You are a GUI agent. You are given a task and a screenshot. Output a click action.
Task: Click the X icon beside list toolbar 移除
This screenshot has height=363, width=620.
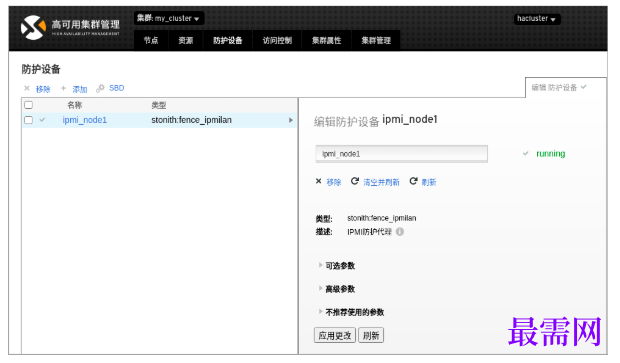click(x=27, y=88)
